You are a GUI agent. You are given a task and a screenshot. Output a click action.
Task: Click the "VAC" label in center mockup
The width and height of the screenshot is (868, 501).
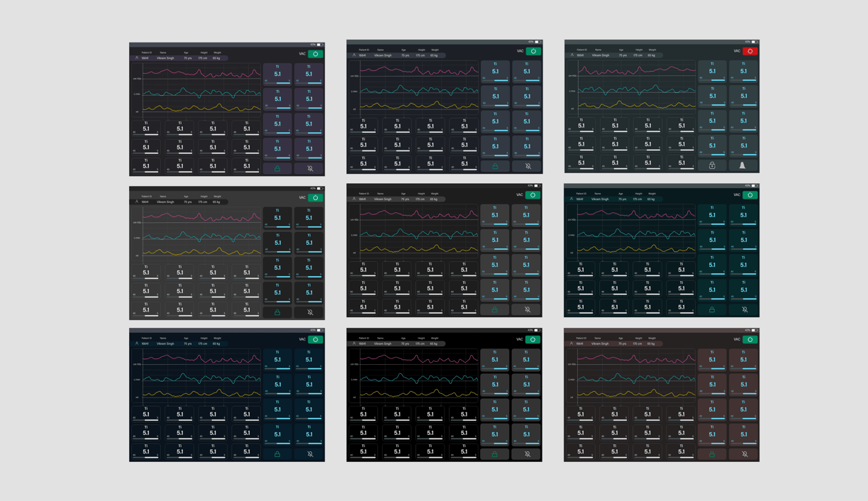coord(520,195)
